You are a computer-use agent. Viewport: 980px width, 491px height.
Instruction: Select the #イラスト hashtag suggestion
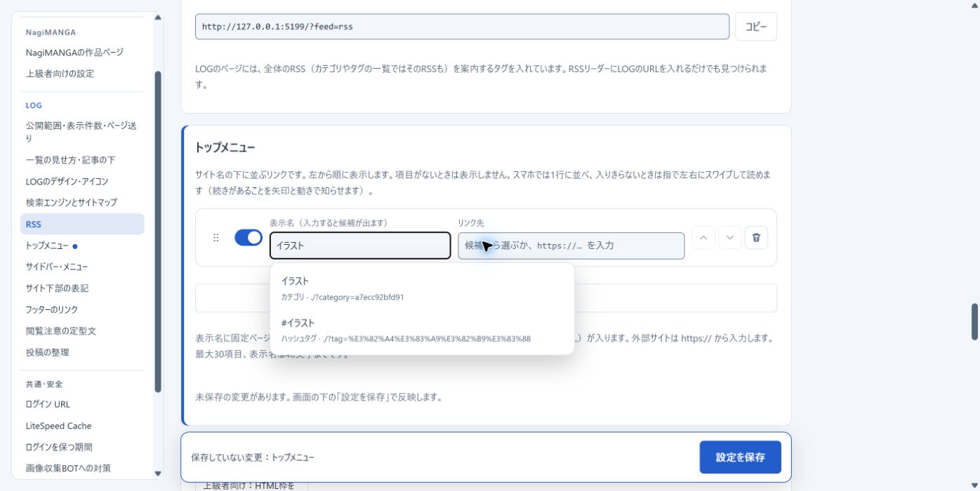pos(422,330)
